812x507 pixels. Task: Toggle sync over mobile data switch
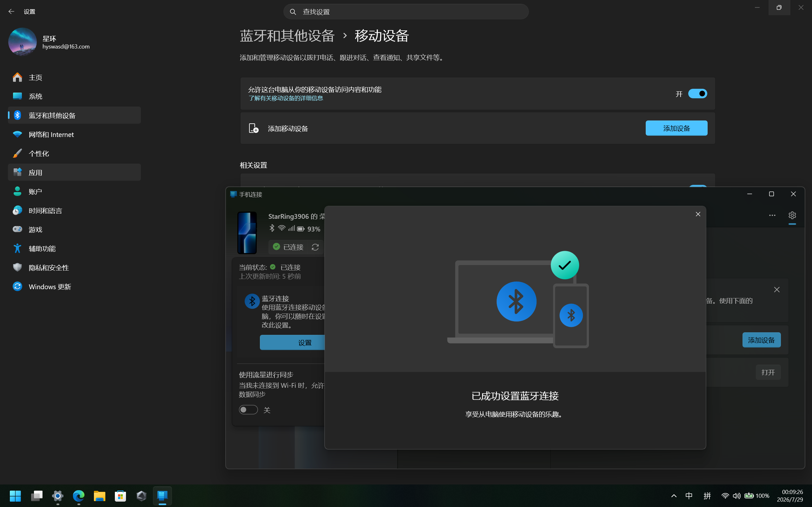[248, 409]
